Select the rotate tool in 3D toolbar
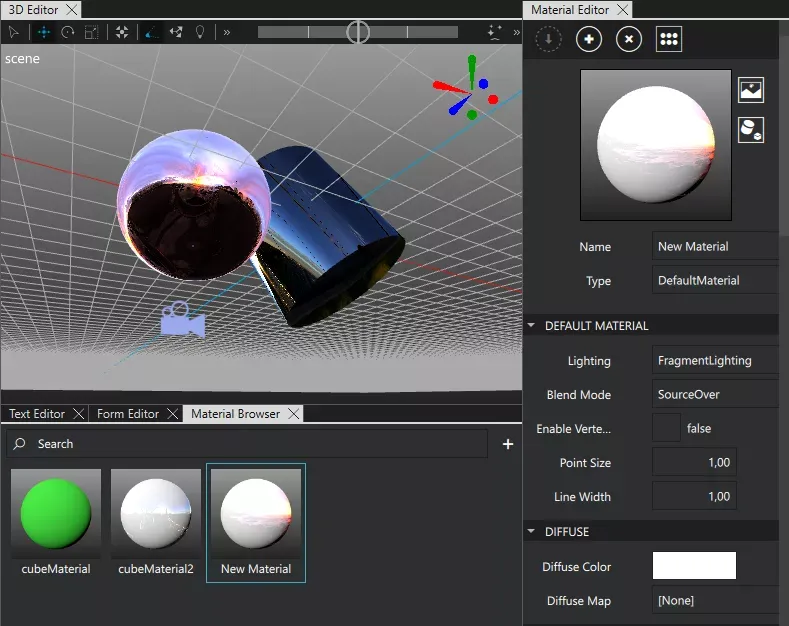The image size is (789, 626). point(68,32)
